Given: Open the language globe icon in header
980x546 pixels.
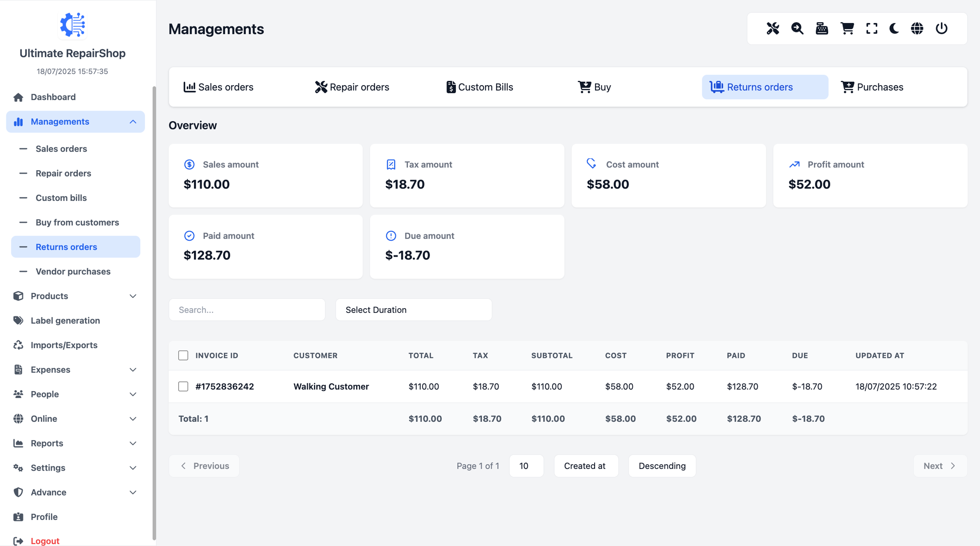Looking at the screenshot, I should pyautogui.click(x=917, y=29).
